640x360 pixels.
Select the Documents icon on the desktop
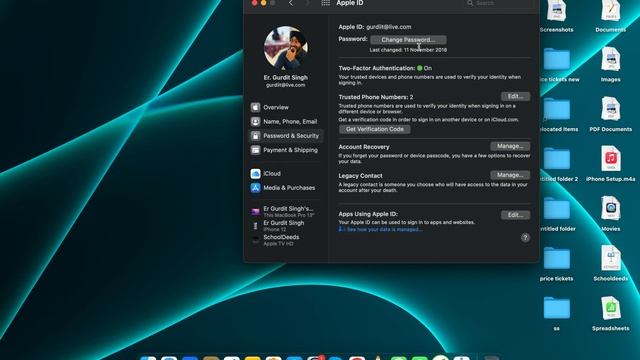coord(611,16)
